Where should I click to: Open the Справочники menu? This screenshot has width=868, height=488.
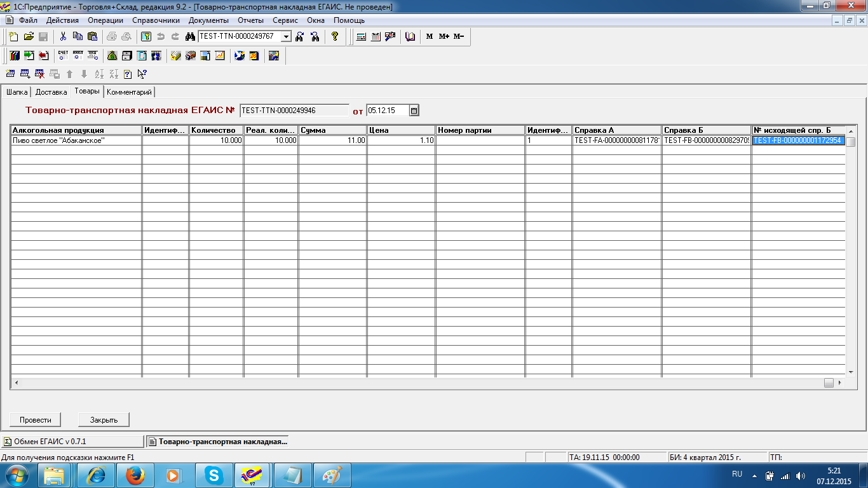[x=156, y=20]
